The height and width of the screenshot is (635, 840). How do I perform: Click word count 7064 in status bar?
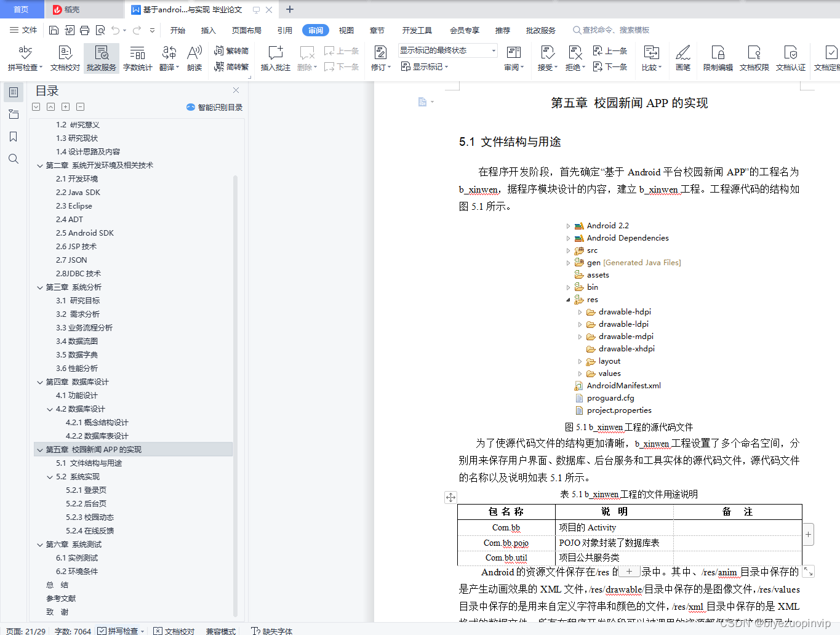click(x=73, y=631)
